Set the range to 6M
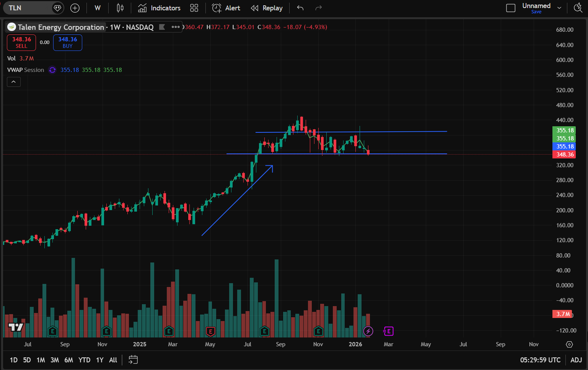Image resolution: width=588 pixels, height=370 pixels. pyautogui.click(x=69, y=360)
